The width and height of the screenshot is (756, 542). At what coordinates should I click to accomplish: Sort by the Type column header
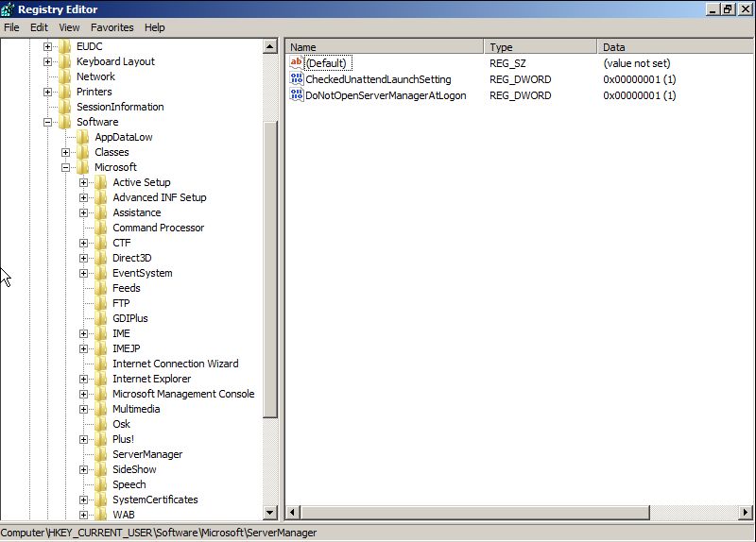point(540,46)
